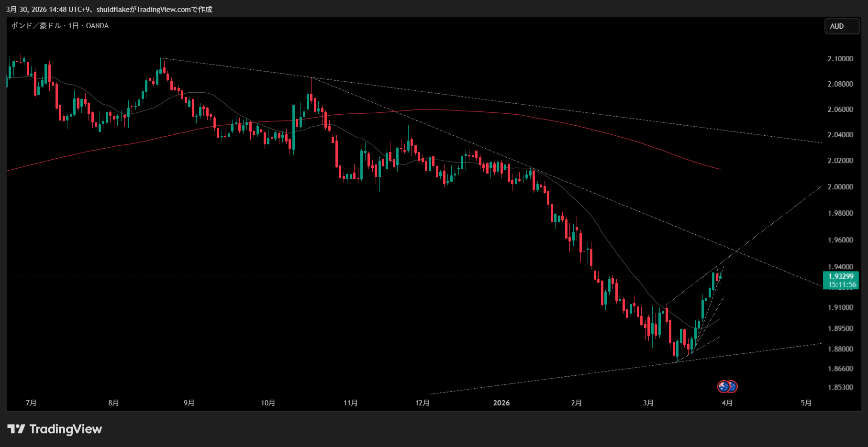Select the 2026 year marker on time axis

[x=501, y=403]
